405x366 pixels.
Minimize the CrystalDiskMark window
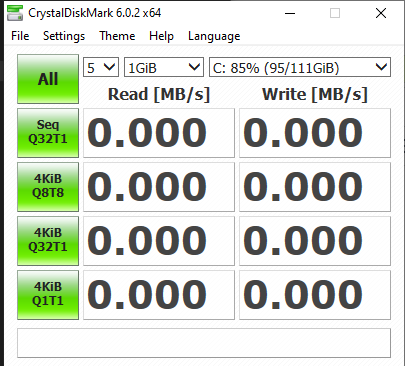[290, 13]
